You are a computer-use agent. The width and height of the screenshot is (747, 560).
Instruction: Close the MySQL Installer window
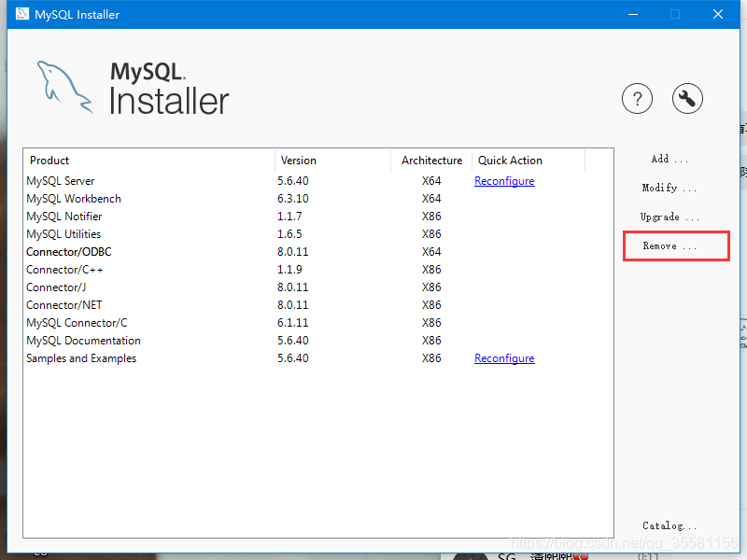pyautogui.click(x=718, y=14)
